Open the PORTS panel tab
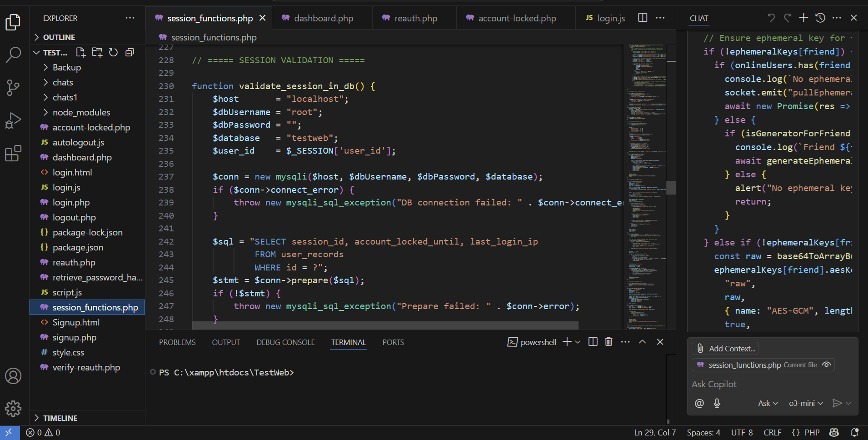Image resolution: width=868 pixels, height=440 pixels. coord(393,342)
